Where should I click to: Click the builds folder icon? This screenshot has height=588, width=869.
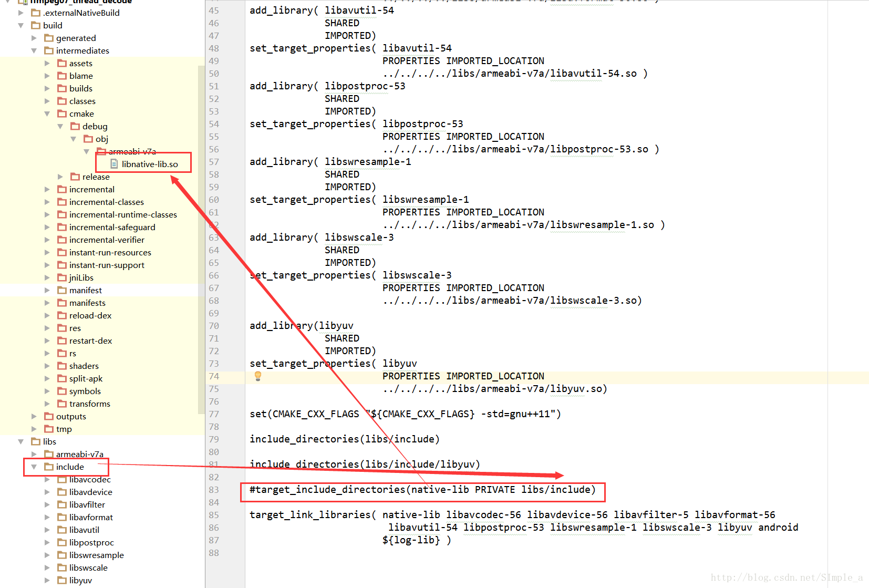click(x=62, y=88)
